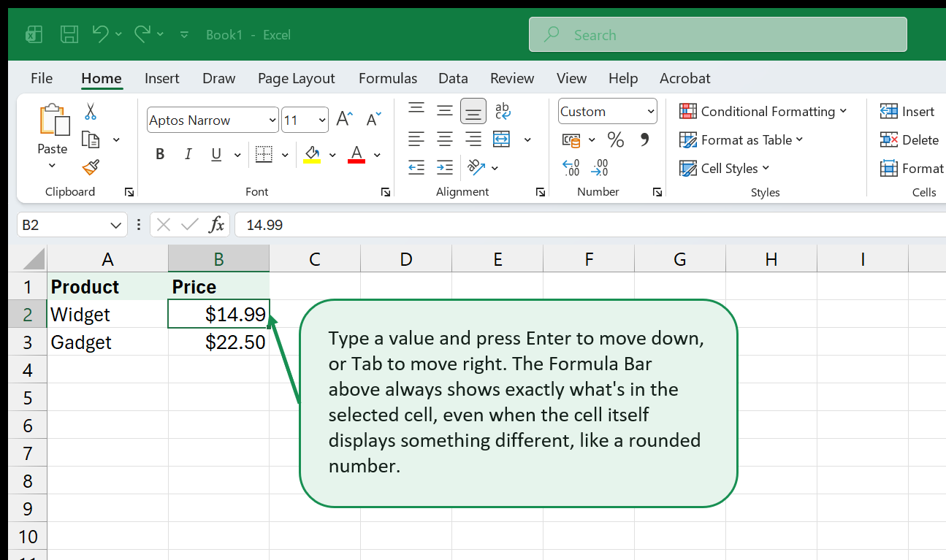Decrease decimal places

coord(600,168)
